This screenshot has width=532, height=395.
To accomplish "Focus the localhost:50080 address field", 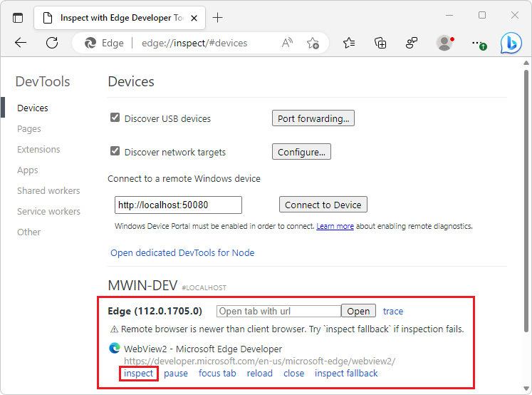I will tap(178, 205).
